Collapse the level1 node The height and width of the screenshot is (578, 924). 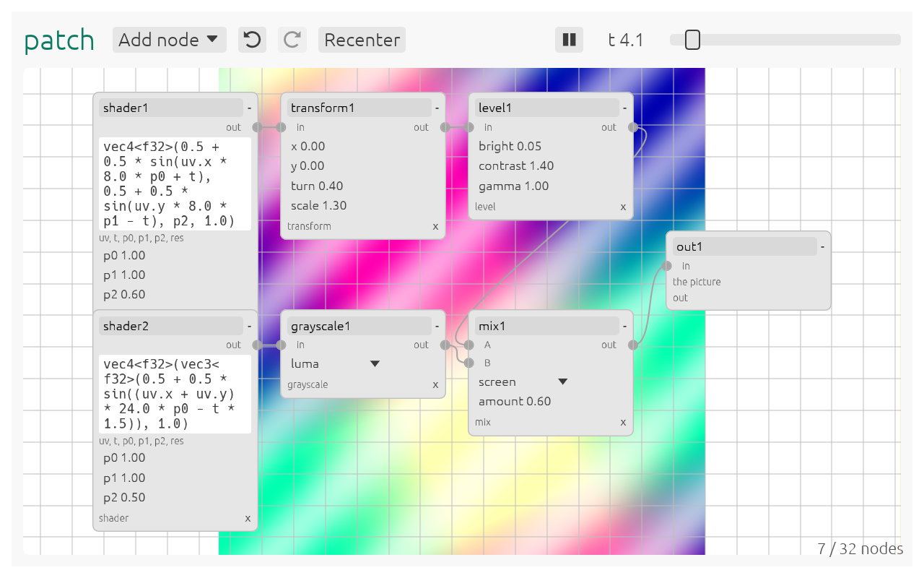coord(624,108)
